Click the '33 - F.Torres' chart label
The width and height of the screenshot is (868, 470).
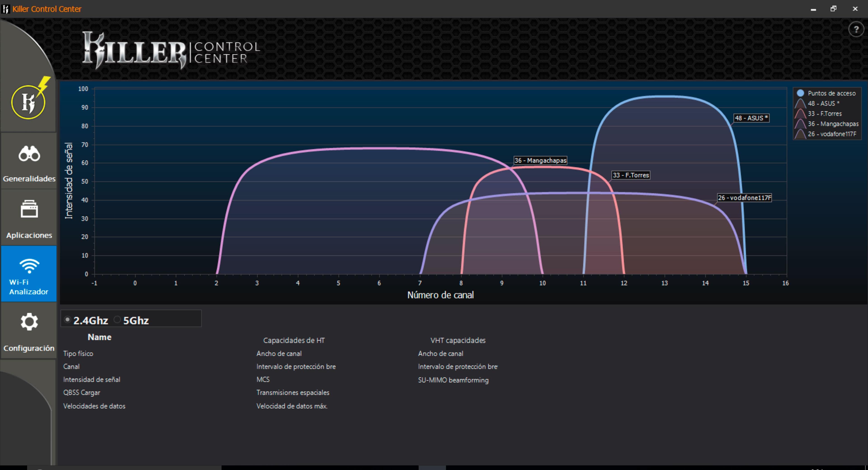pyautogui.click(x=630, y=175)
